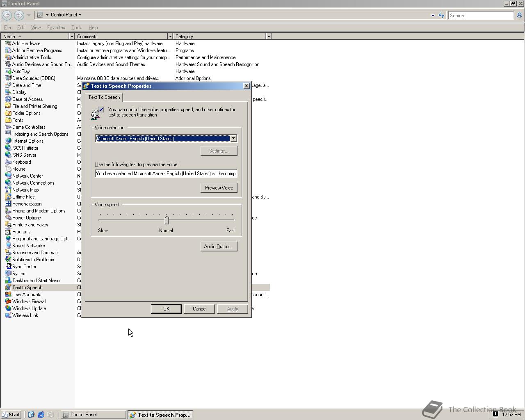525x420 pixels.
Task: Click the Administrative Tools icon
Action: click(x=8, y=57)
